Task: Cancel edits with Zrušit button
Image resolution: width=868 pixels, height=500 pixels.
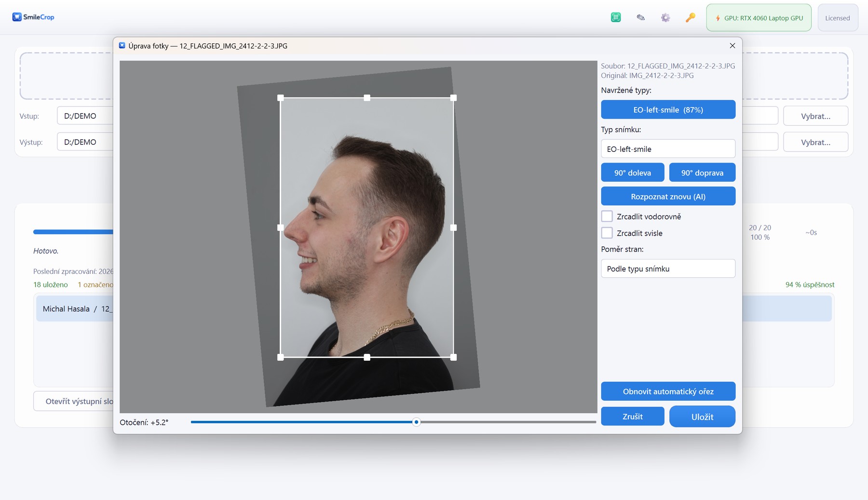Action: 632,416
